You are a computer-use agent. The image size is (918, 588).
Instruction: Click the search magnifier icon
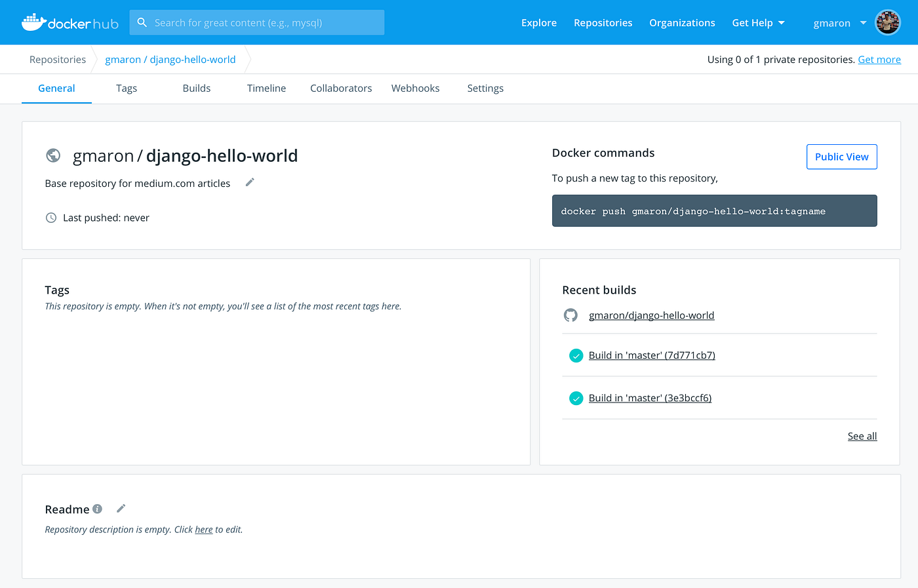tap(142, 22)
